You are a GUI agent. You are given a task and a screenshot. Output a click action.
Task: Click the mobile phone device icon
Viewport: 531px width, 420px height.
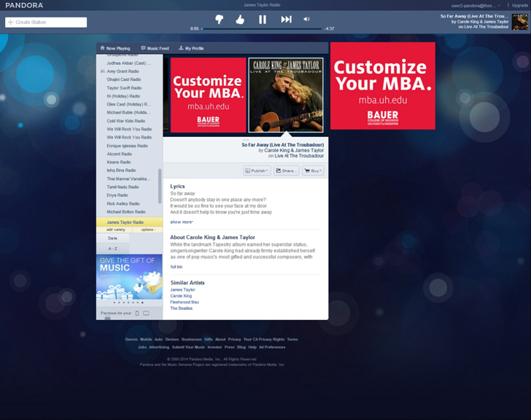click(137, 314)
